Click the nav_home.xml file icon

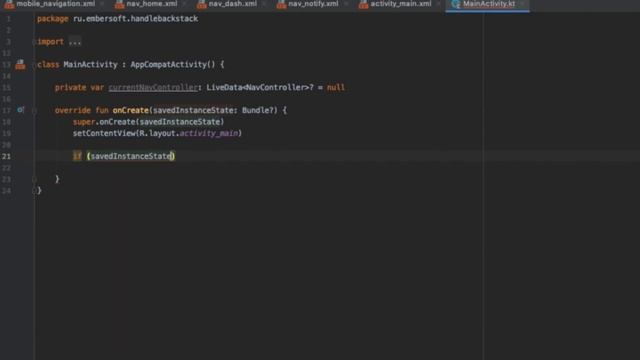[119, 4]
